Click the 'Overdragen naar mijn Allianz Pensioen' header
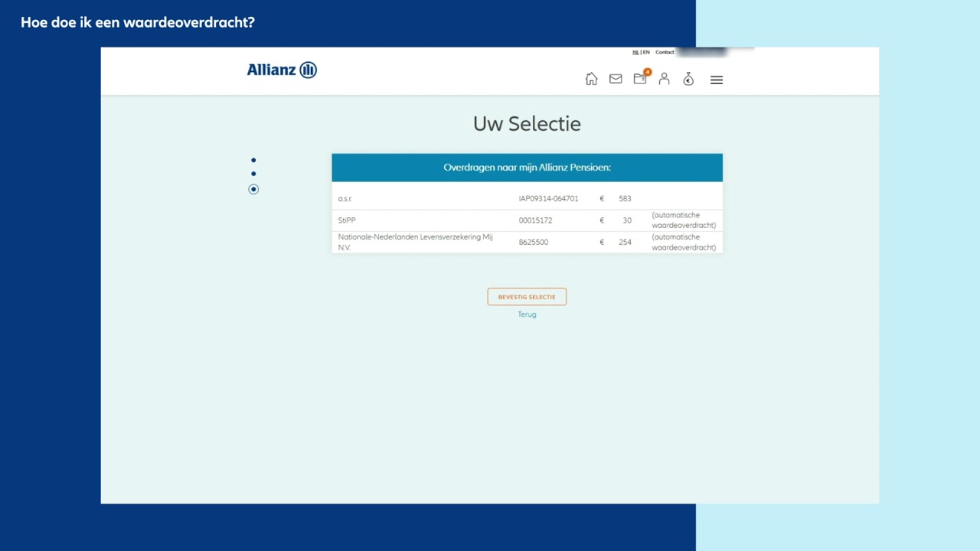Image resolution: width=980 pixels, height=551 pixels. (x=527, y=168)
